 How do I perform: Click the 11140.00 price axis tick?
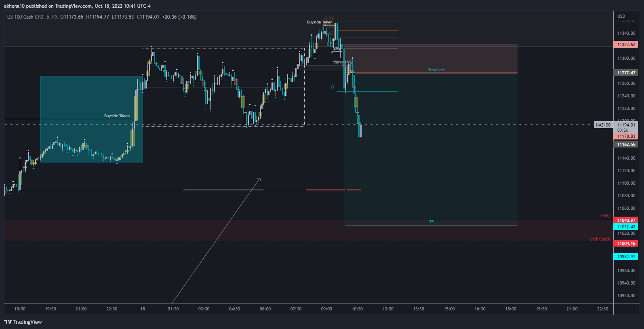click(626, 158)
